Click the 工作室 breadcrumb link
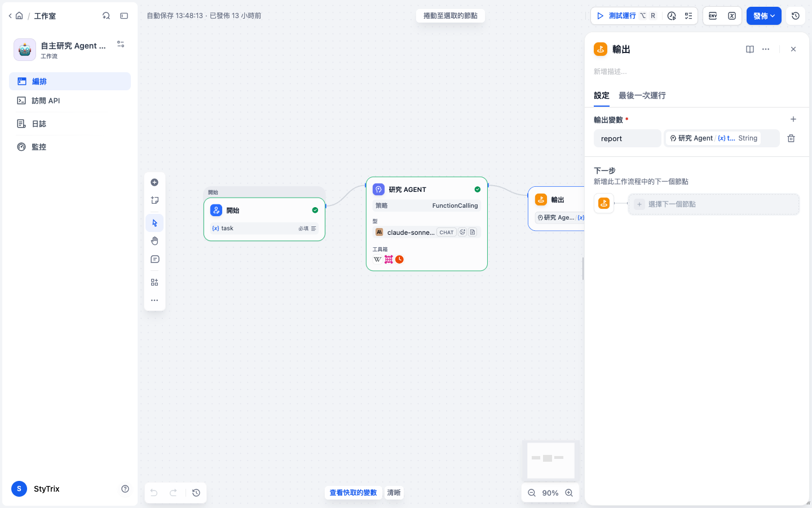Screen dimensions: 812x508 [x=45, y=16]
